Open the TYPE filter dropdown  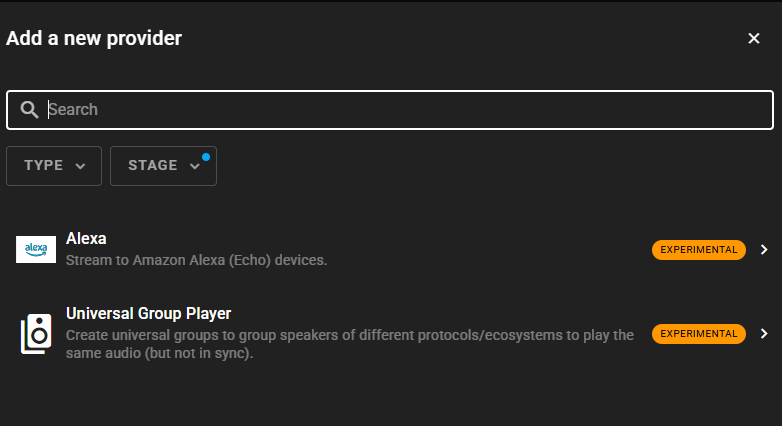54,166
